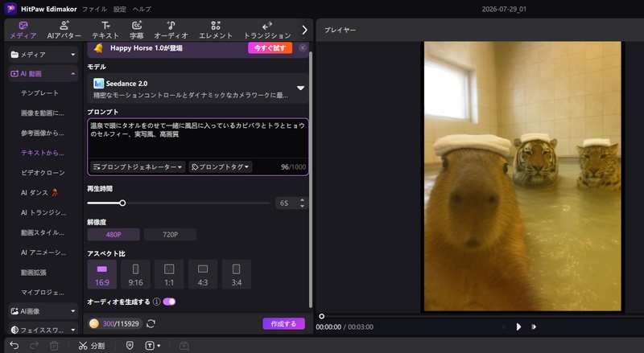Screen dimensions: 644x353
Task: Click the 分割 split scissors tool
Action: point(91,346)
